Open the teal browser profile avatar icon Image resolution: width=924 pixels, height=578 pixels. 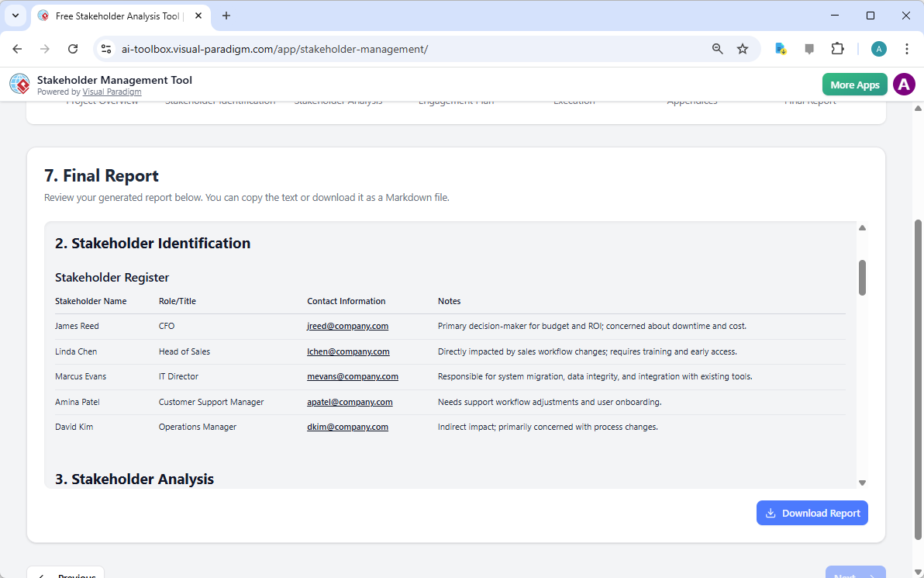878,48
